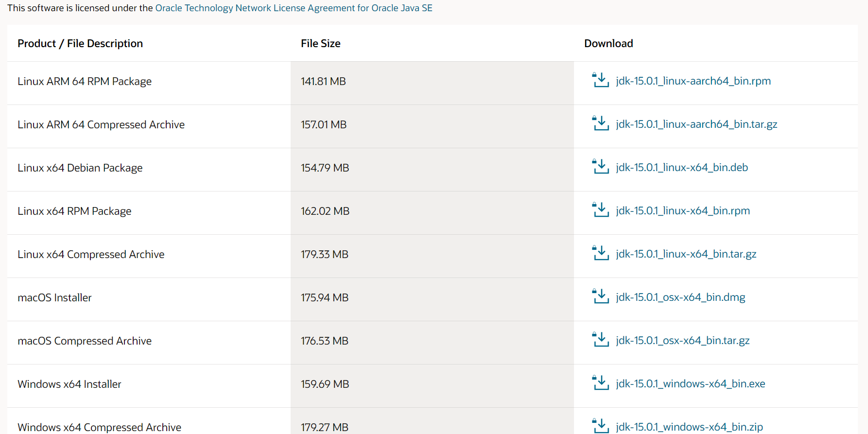The image size is (868, 434).
Task: Select macOS Installer text
Action: click(54, 298)
